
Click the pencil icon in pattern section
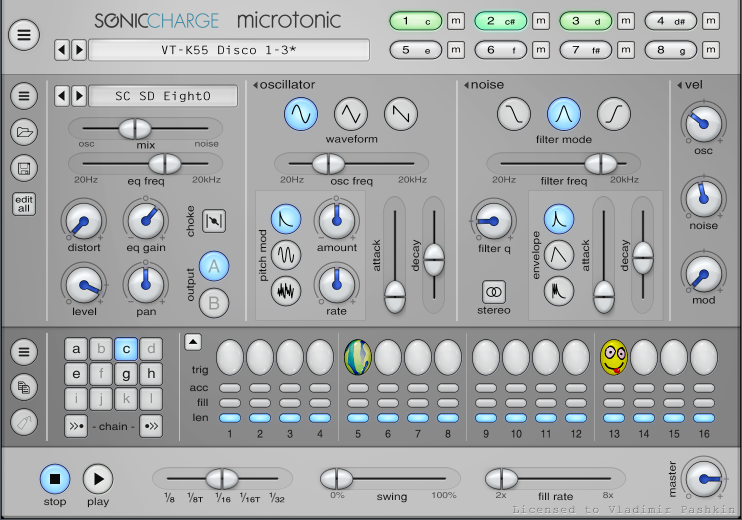pyautogui.click(x=24, y=423)
